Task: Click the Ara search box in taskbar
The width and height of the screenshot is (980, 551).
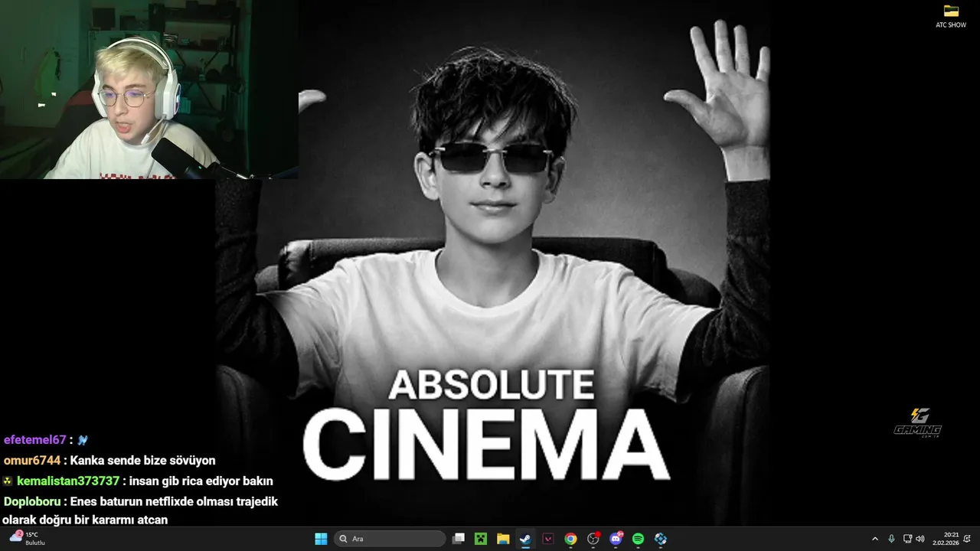Action: click(390, 539)
